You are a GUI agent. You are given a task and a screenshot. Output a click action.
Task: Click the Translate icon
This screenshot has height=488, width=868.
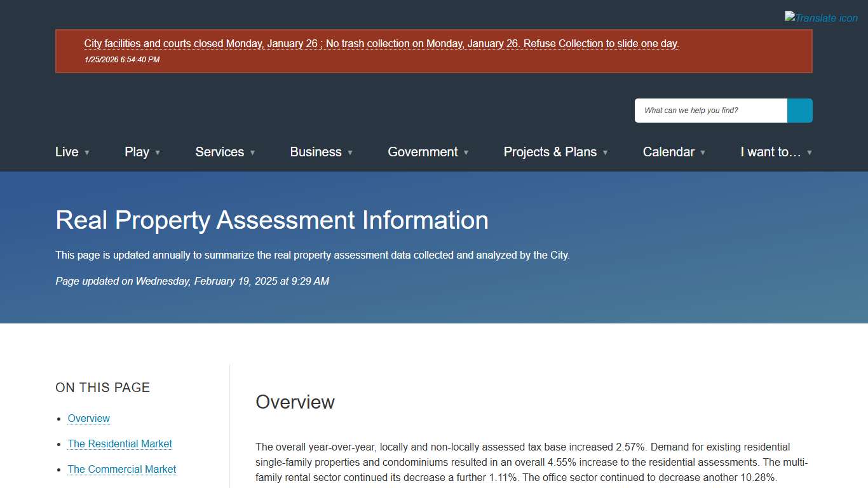tap(821, 17)
